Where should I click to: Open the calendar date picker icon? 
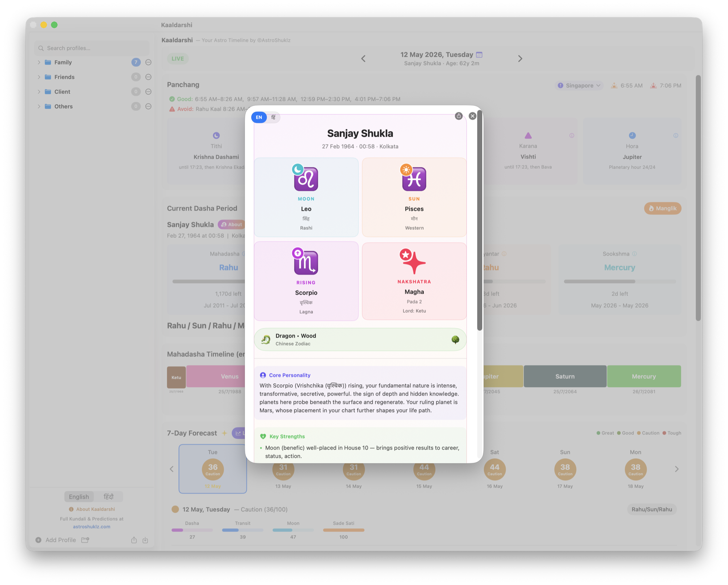[x=479, y=55]
